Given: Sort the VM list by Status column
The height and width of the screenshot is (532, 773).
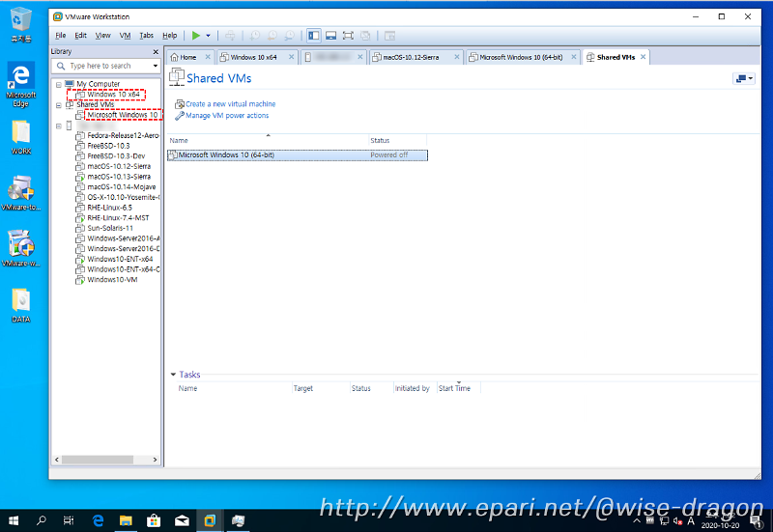Looking at the screenshot, I should [397, 140].
